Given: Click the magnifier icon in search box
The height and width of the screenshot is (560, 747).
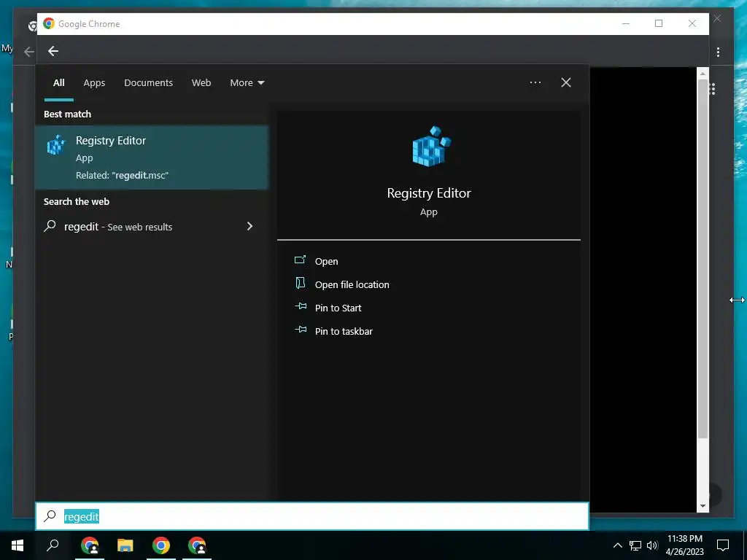Looking at the screenshot, I should pyautogui.click(x=50, y=516).
